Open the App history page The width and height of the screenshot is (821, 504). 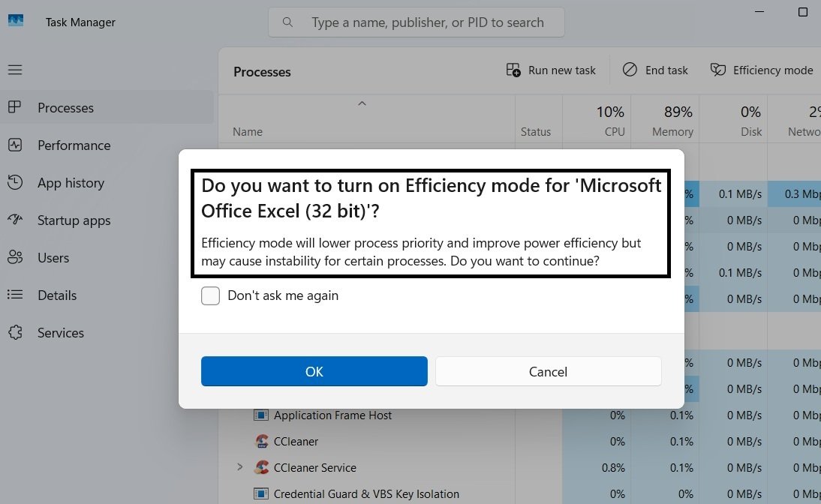click(107, 183)
